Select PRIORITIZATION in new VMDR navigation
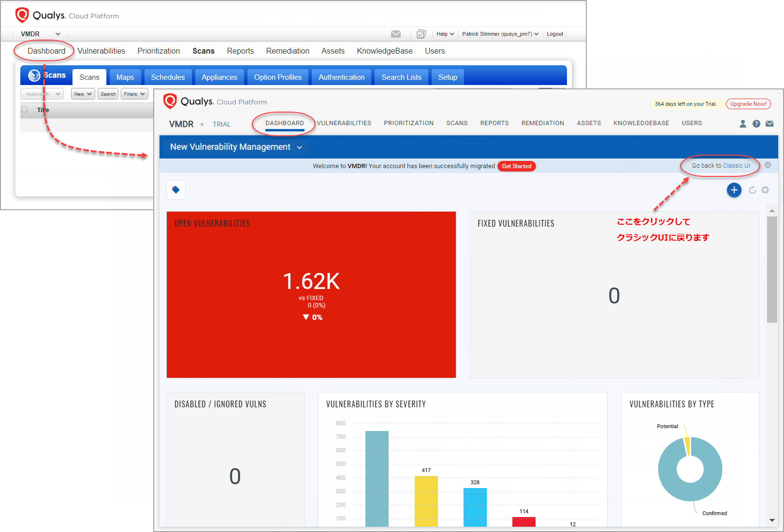This screenshot has width=784, height=532. tap(408, 123)
